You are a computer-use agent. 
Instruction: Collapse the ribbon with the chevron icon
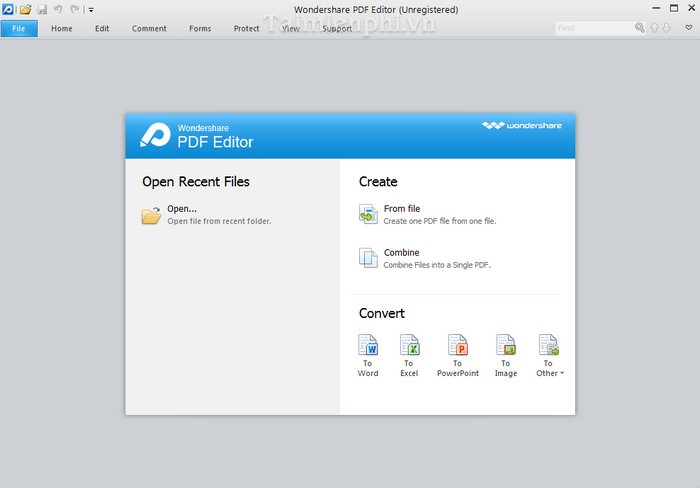[x=689, y=28]
